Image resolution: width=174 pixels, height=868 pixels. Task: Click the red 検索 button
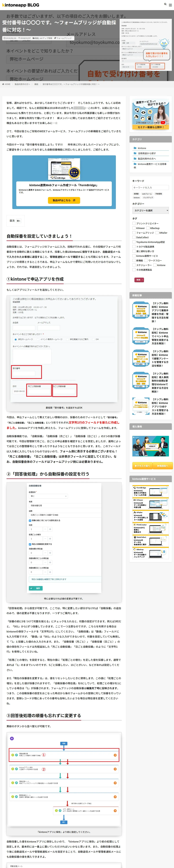tap(139, 280)
